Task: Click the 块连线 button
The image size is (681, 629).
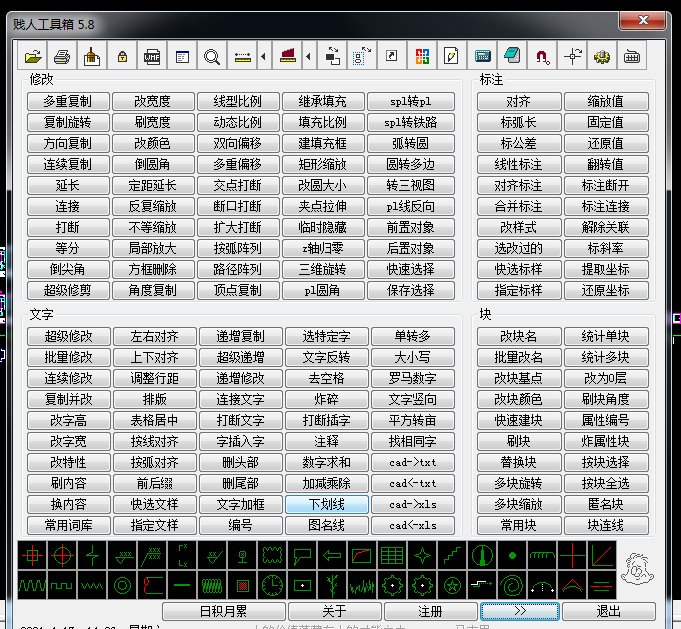Action: (606, 525)
